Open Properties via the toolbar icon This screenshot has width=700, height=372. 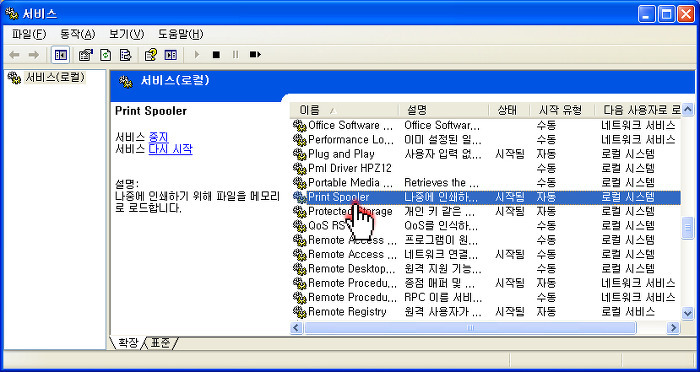click(x=85, y=55)
